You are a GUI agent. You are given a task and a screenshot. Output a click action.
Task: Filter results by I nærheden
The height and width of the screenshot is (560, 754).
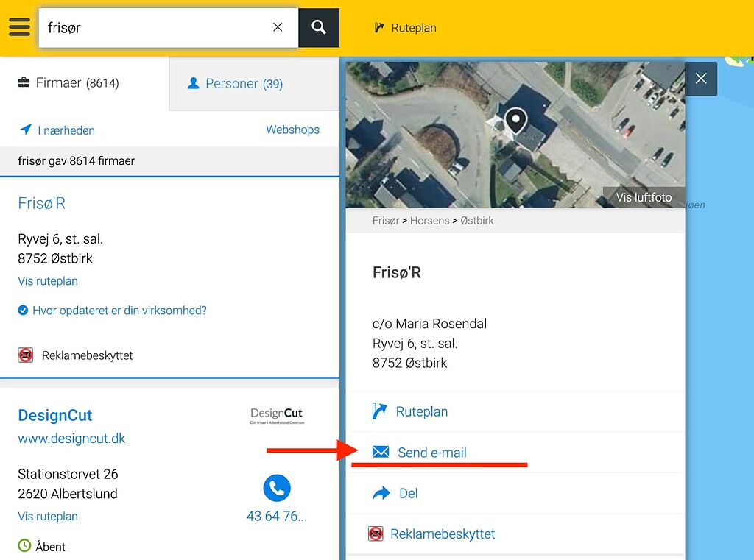coord(57,130)
